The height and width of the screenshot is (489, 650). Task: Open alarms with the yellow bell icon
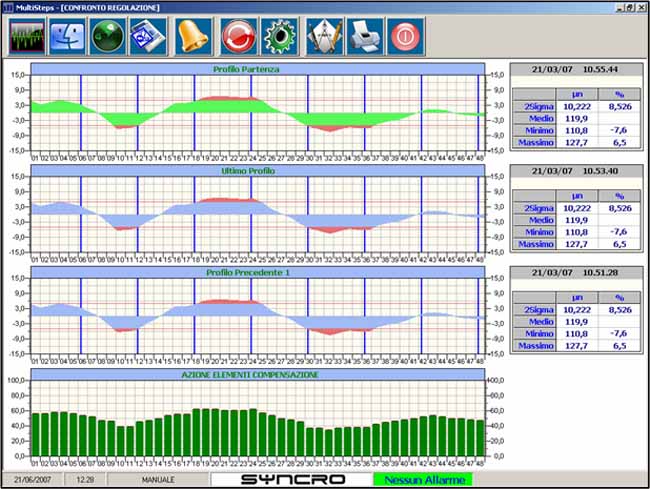click(x=193, y=37)
